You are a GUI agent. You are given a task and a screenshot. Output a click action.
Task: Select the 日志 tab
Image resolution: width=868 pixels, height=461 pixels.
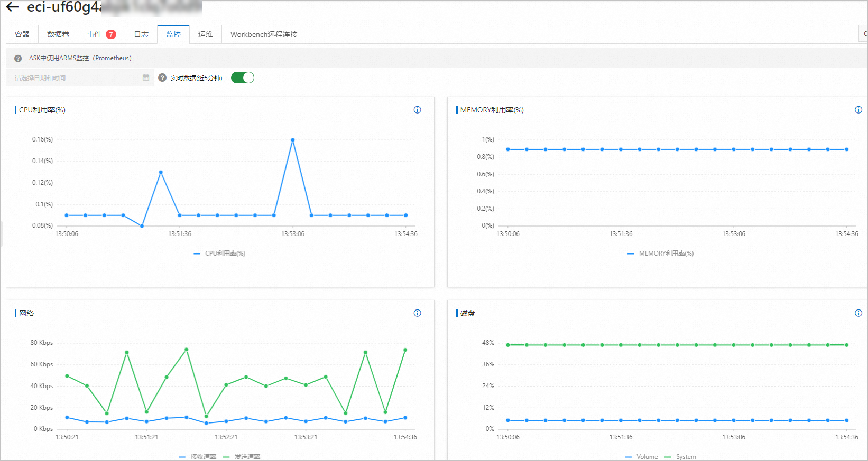[141, 34]
